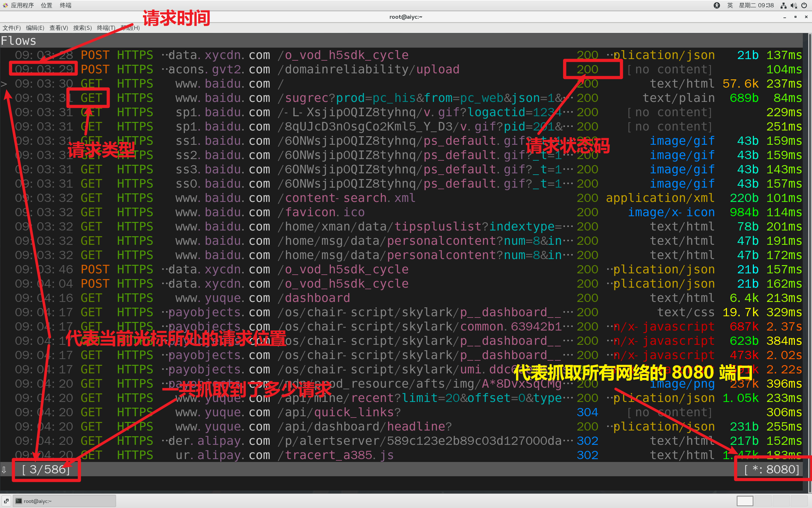Click the volume speaker tray icon
The width and height of the screenshot is (812, 508).
(x=794, y=5)
